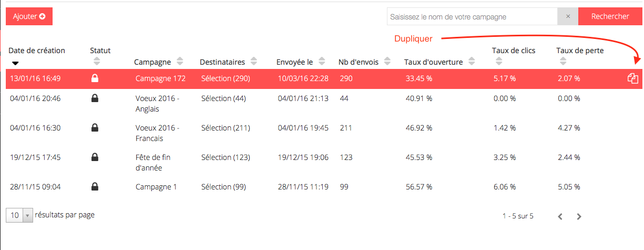
Task: Sort by the Campagne column arrows
Action: click(x=180, y=62)
